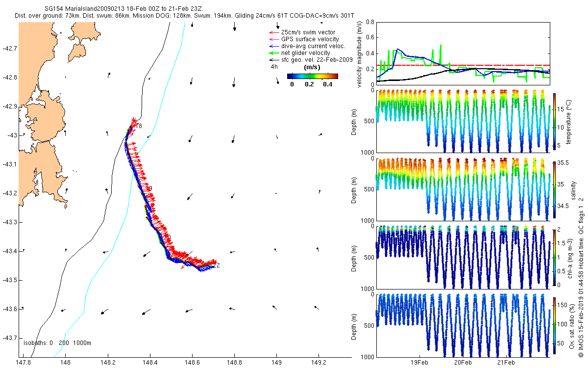Select the 'net glider velocity' legend text
588x368 pixels.
(x=305, y=53)
